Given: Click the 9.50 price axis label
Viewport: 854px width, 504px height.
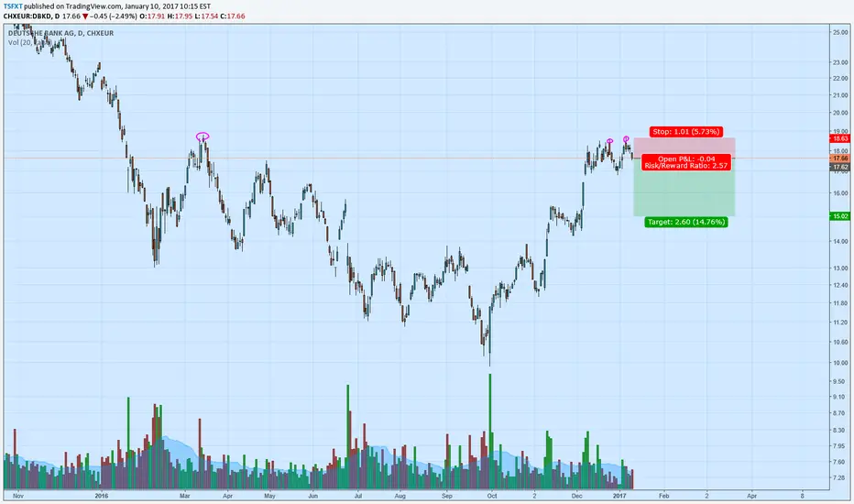Looking at the screenshot, I should point(840,381).
